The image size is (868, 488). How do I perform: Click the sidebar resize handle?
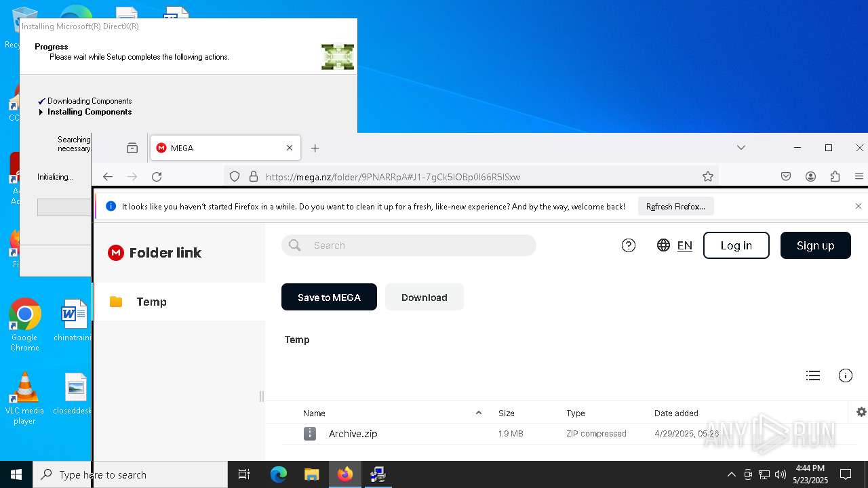pyautogui.click(x=262, y=396)
